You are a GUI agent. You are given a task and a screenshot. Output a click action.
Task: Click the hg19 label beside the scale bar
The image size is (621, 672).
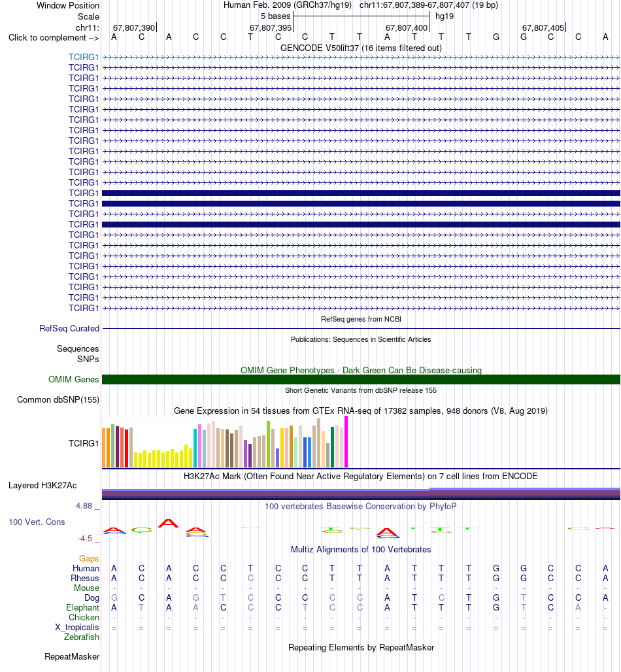click(445, 16)
